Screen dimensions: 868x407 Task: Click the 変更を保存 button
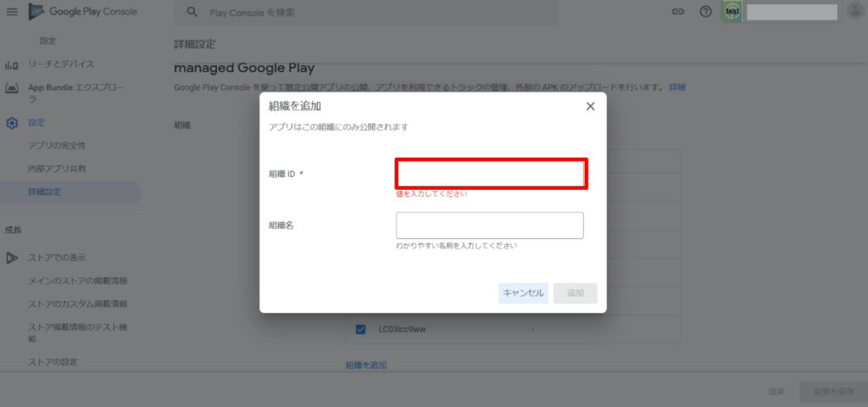pyautogui.click(x=834, y=392)
